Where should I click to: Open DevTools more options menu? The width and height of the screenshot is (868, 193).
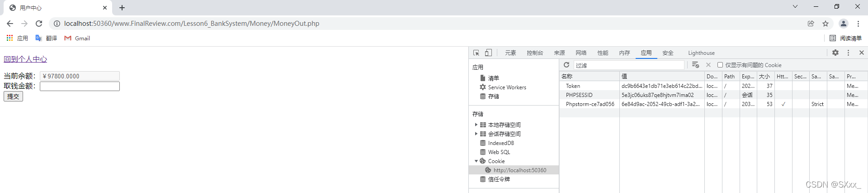(x=848, y=53)
